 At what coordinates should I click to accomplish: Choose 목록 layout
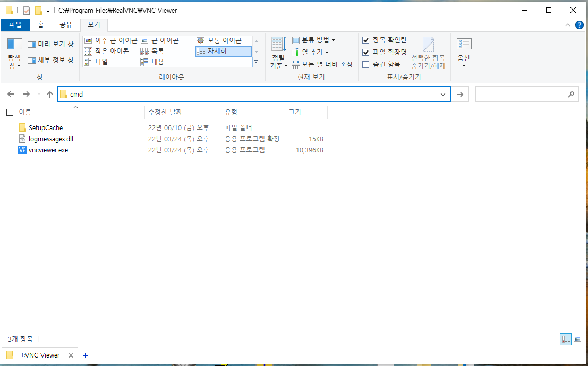(x=152, y=51)
